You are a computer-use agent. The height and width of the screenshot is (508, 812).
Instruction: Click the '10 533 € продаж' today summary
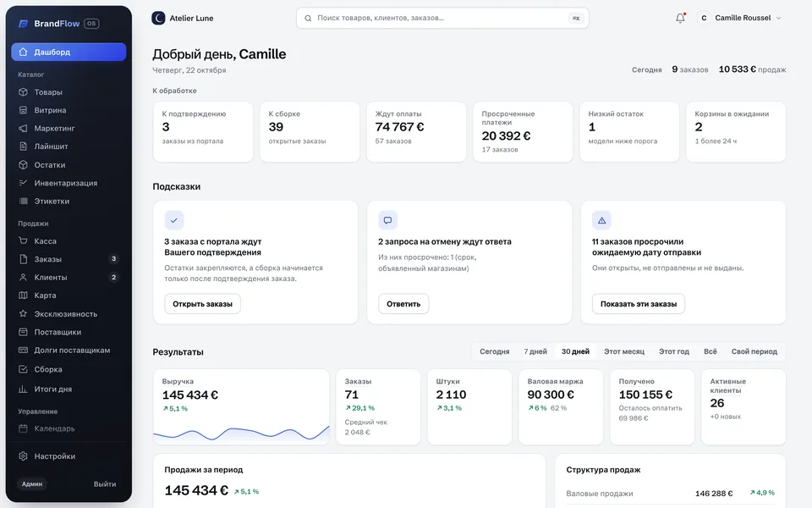752,69
